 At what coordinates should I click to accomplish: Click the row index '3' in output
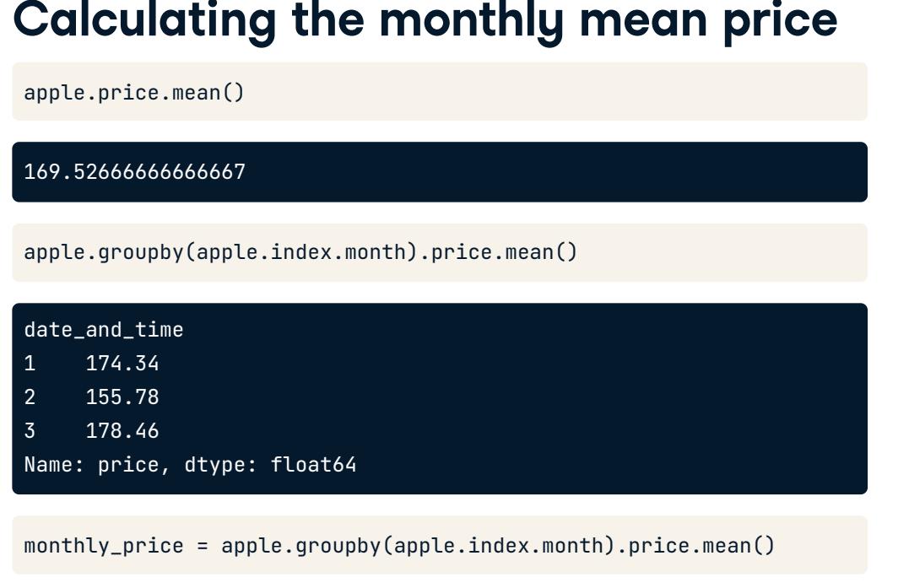pos(30,430)
